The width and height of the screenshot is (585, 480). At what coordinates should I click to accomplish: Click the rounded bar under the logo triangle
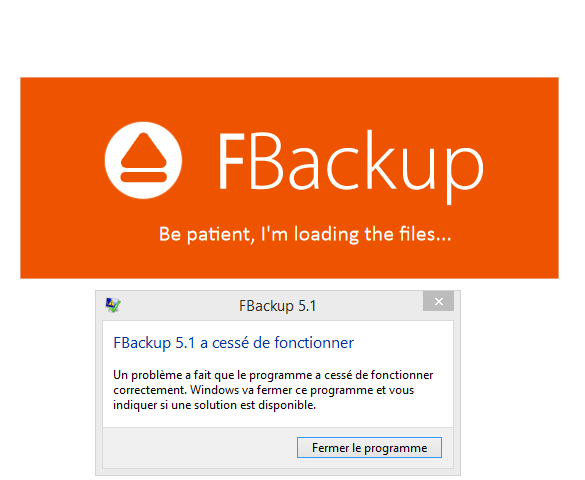point(143,177)
